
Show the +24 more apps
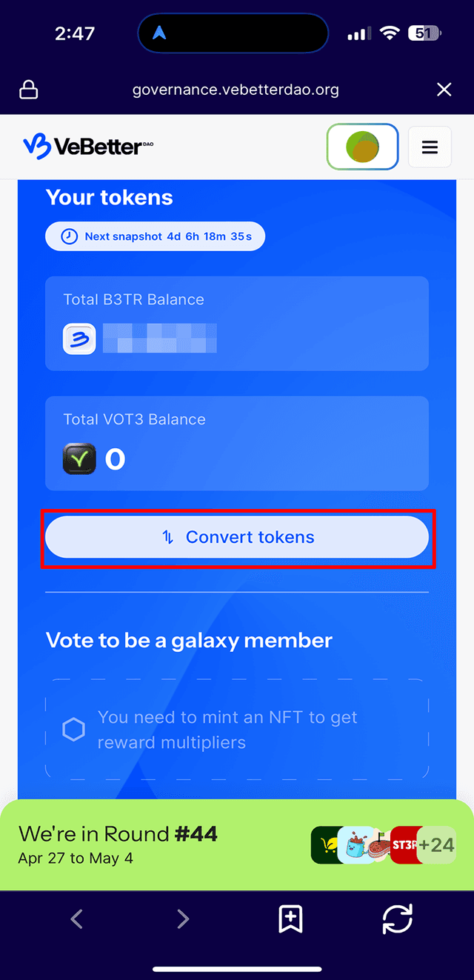click(x=436, y=844)
